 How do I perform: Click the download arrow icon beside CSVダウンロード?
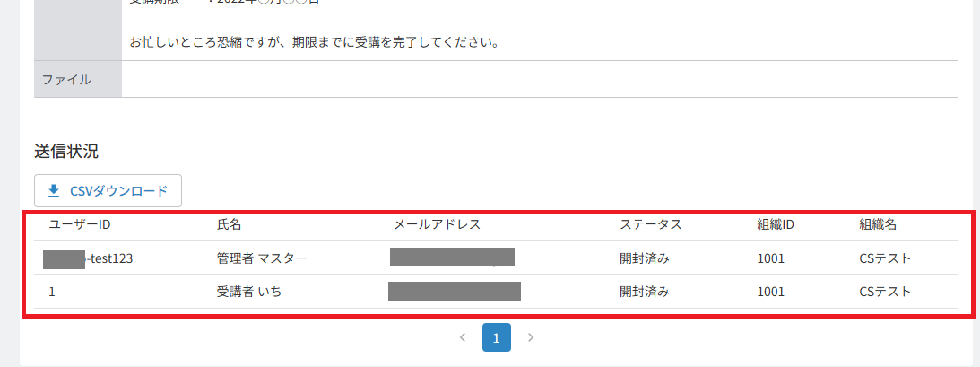tap(54, 191)
